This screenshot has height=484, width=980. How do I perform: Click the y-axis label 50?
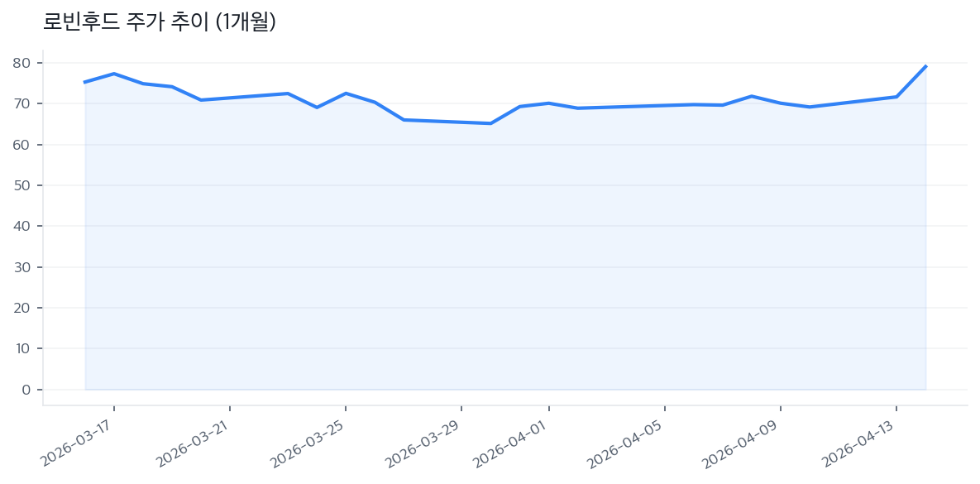(x=22, y=185)
